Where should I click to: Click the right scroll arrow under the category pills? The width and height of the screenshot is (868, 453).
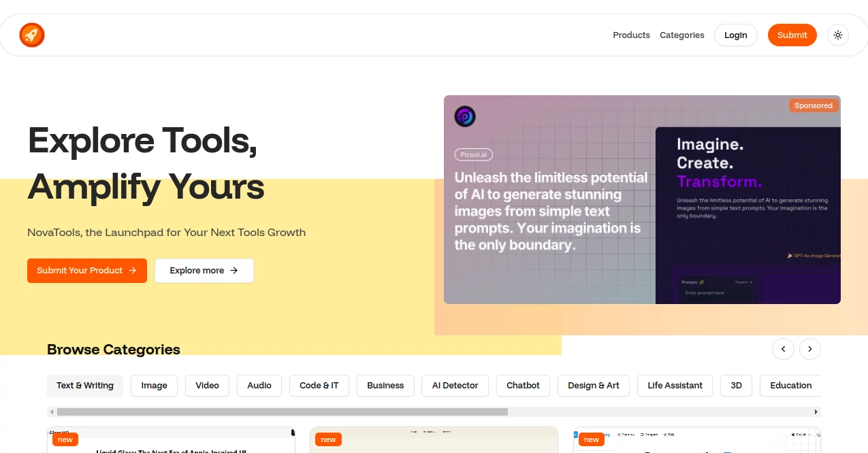pos(816,412)
